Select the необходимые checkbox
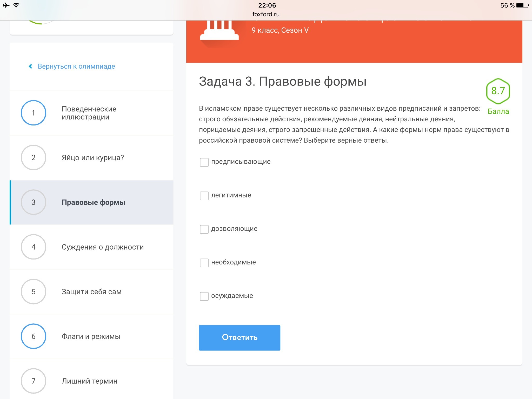The image size is (532, 399). coord(204,263)
